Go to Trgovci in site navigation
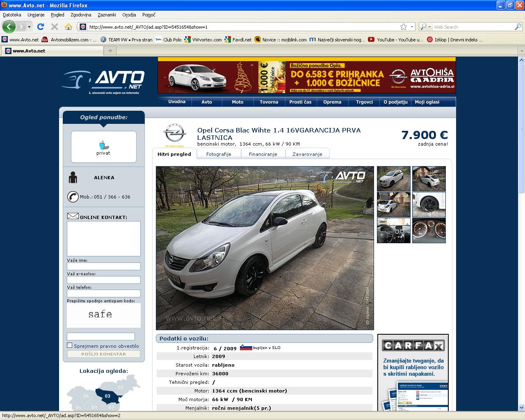Image resolution: width=525 pixels, height=420 pixels. (x=364, y=102)
